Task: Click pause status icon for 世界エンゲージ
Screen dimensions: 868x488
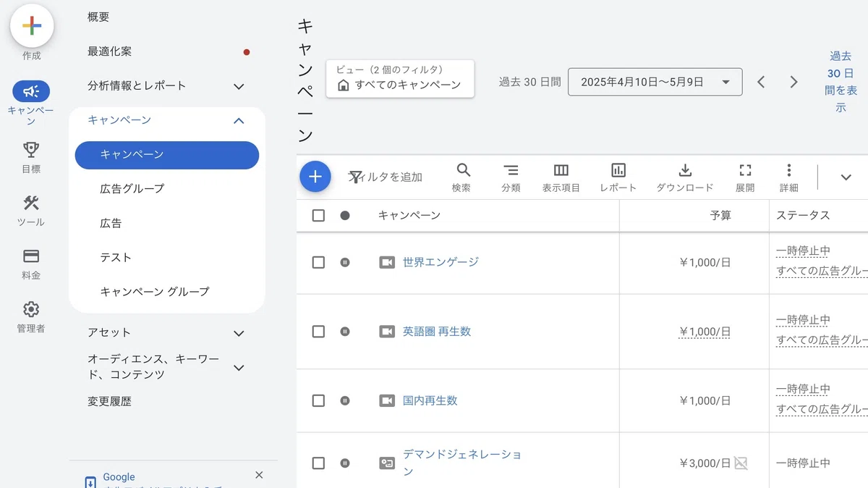Action: pyautogui.click(x=345, y=262)
